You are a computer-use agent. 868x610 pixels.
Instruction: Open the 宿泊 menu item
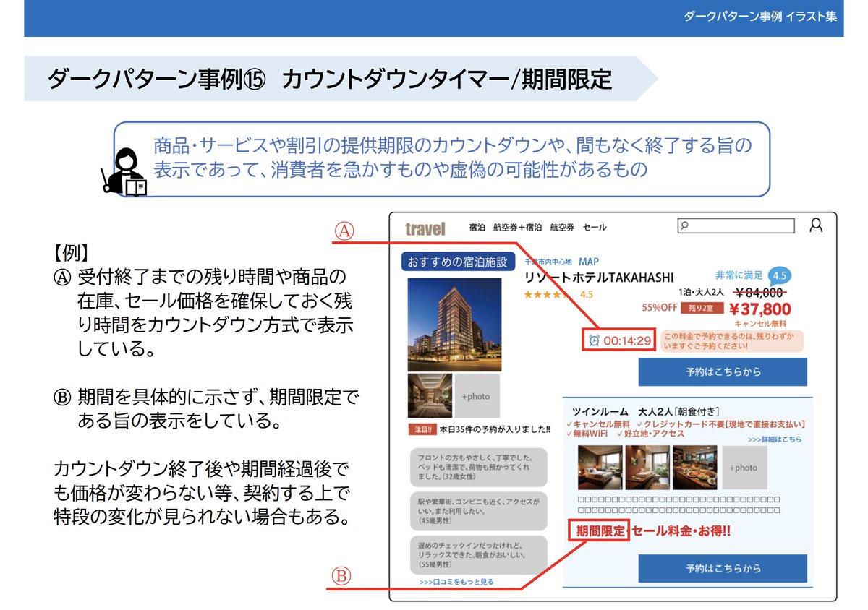pyautogui.click(x=477, y=227)
